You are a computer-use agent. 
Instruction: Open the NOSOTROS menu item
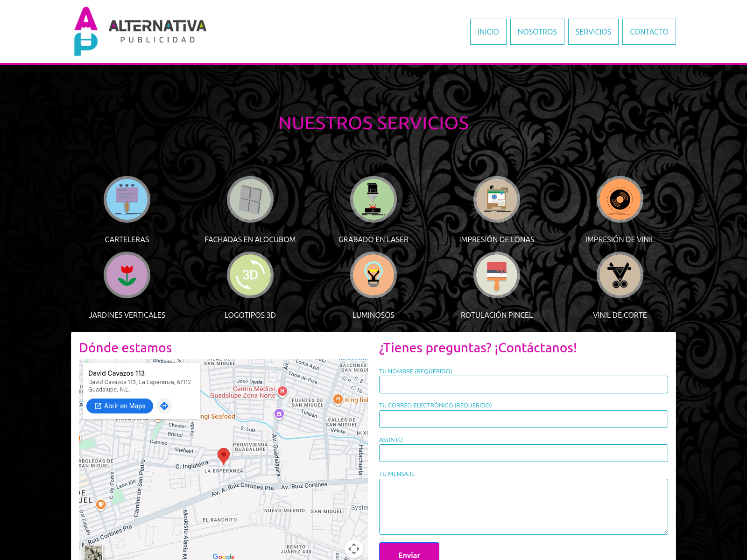pyautogui.click(x=537, y=32)
